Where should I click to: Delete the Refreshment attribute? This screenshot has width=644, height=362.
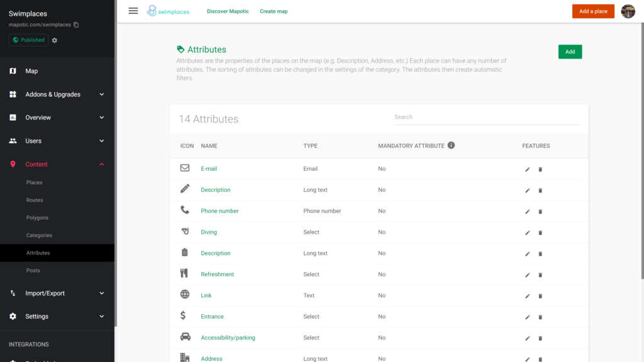pyautogui.click(x=540, y=275)
